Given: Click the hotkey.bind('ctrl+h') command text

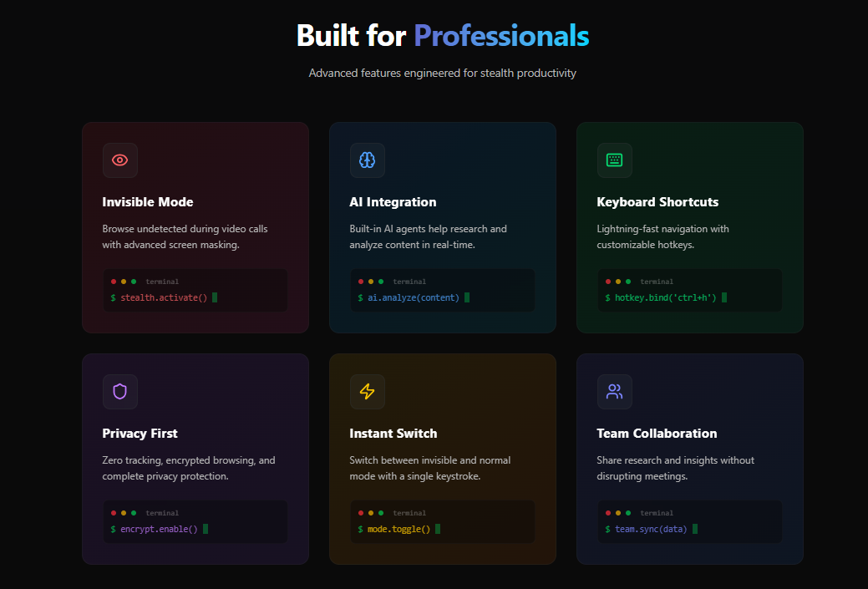Looking at the screenshot, I should tap(665, 297).
